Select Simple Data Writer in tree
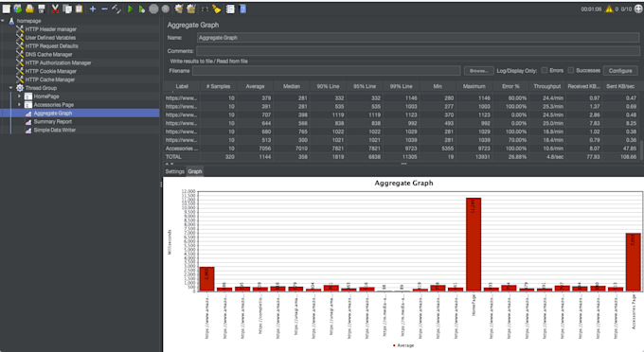 55,130
